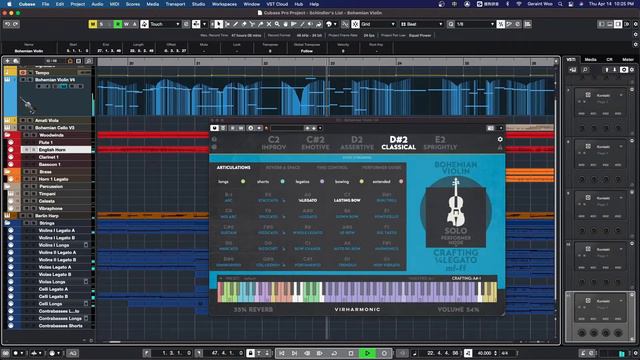Adjust the Volume 54% control

[x=458, y=309]
